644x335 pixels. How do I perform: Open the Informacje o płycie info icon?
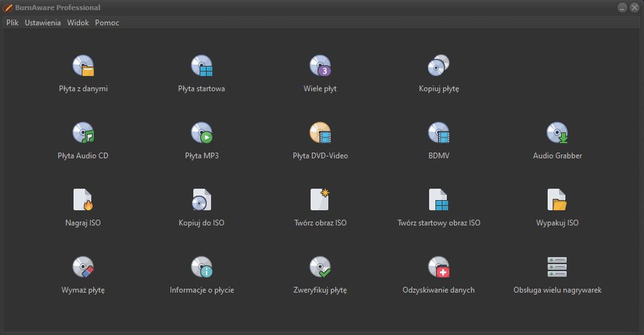pyautogui.click(x=202, y=267)
